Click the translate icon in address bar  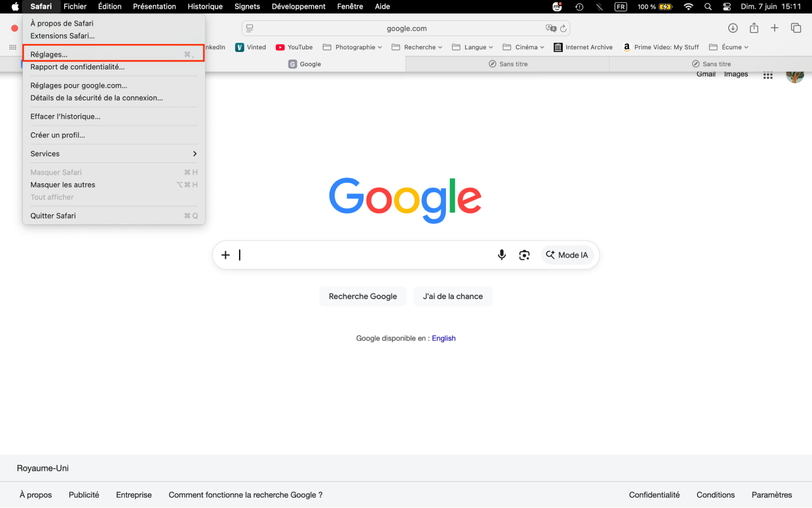tap(551, 28)
